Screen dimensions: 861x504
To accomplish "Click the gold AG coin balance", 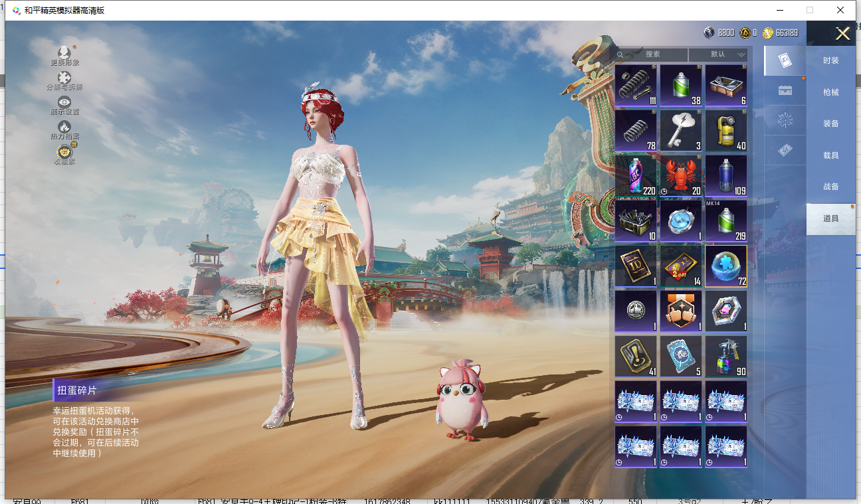I will (749, 33).
